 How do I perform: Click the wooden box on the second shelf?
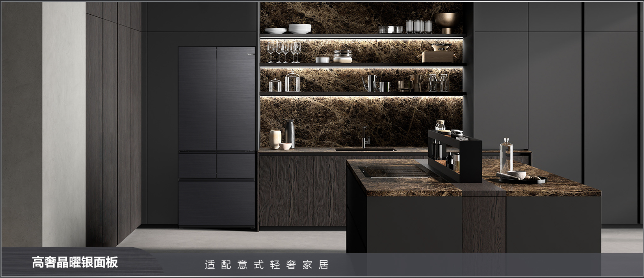coord(437,57)
